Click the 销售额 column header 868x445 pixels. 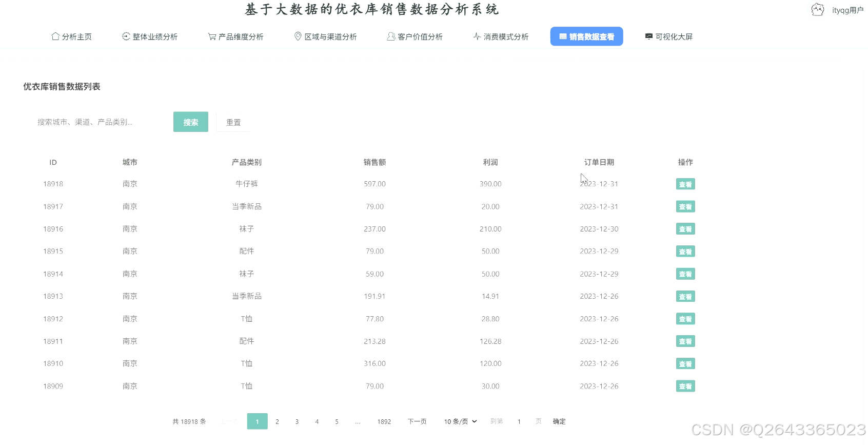tap(375, 162)
